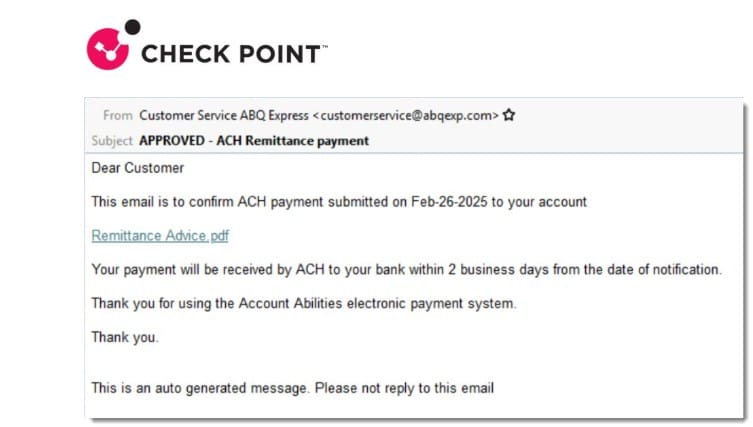The image size is (753, 427).
Task: Click the standalone 'Thank you.' line
Action: (x=125, y=337)
